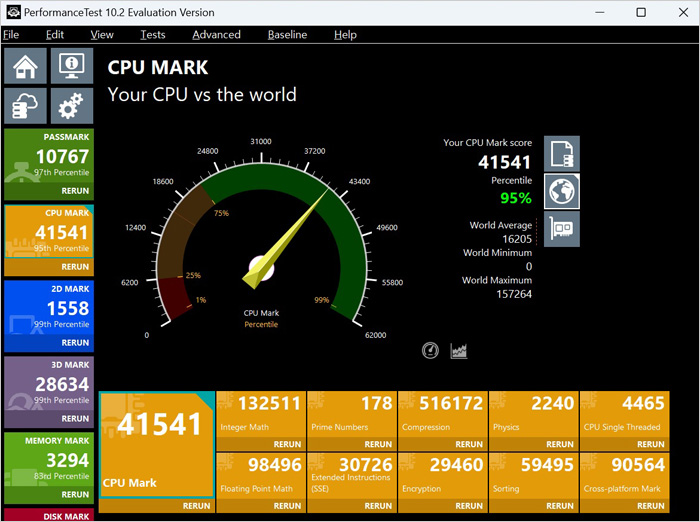Viewport: 700px width, 522px height.
Task: Rerun the Integer Math test
Action: (261, 444)
